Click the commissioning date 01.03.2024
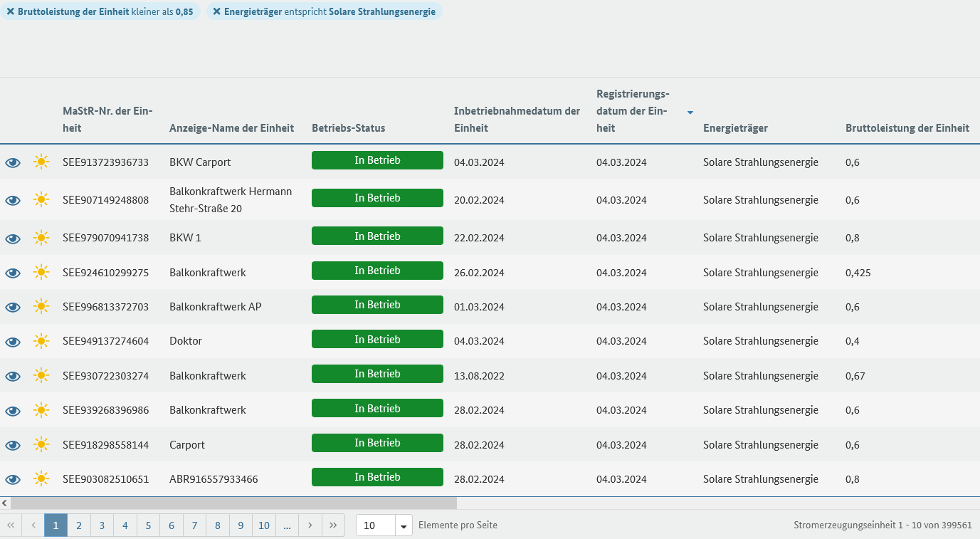Screen dimensions: 980x539 pyautogui.click(x=479, y=307)
